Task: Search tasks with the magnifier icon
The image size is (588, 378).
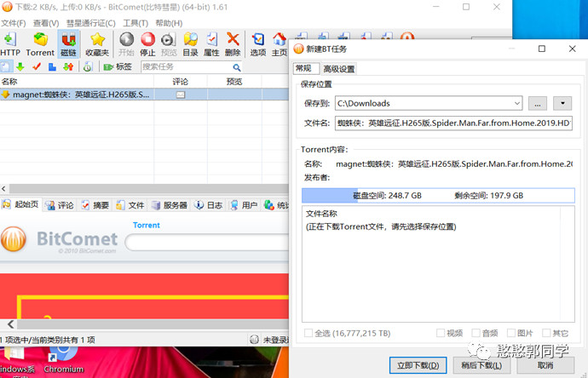Action: pos(236,67)
